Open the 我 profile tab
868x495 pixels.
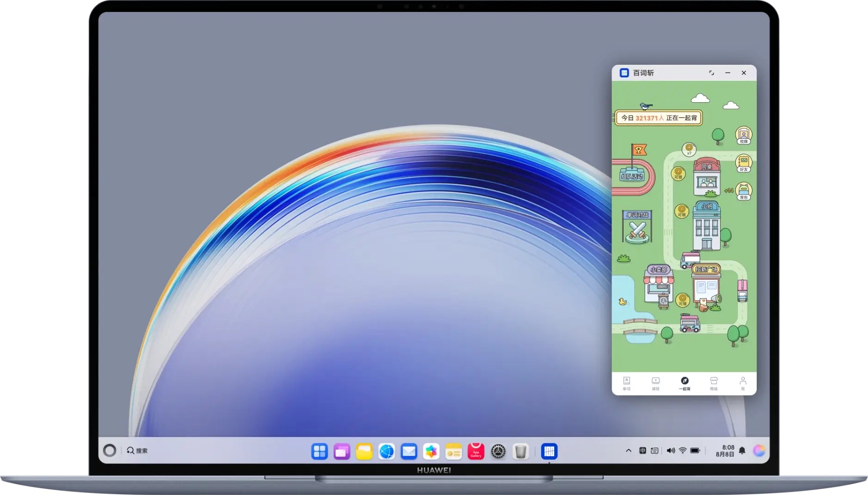pos(743,383)
